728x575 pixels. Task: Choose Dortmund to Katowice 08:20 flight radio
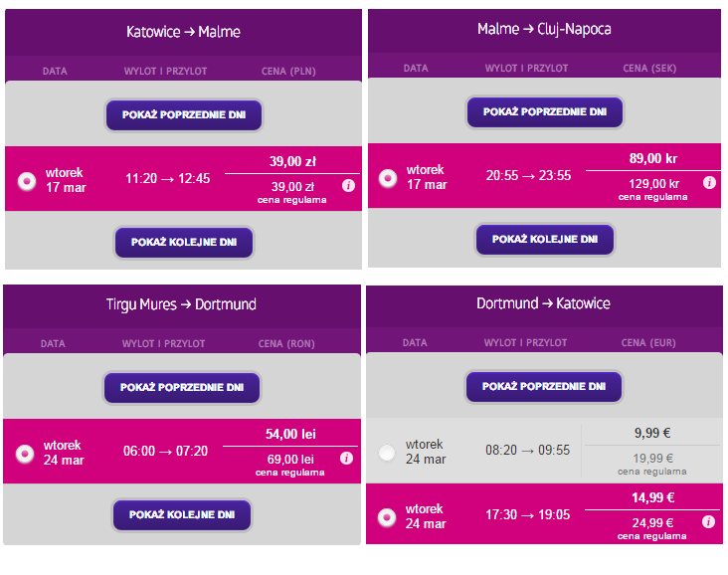387,453
